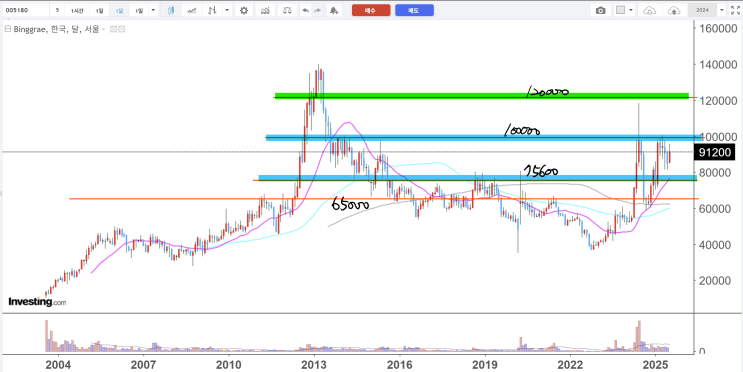Save chart layout via cloud upload icon
Viewport: 743px width, 372px height.
click(x=674, y=10)
